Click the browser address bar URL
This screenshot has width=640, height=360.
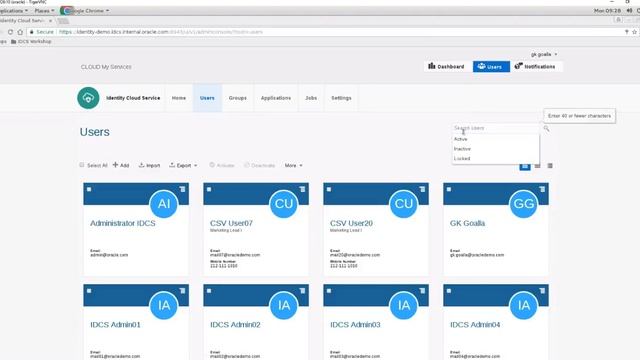[x=161, y=32]
